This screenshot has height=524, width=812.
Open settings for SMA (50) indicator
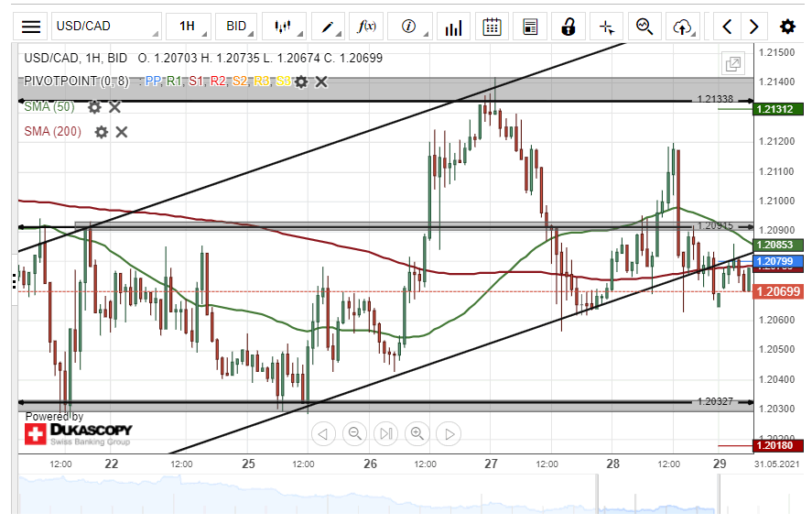(x=94, y=107)
